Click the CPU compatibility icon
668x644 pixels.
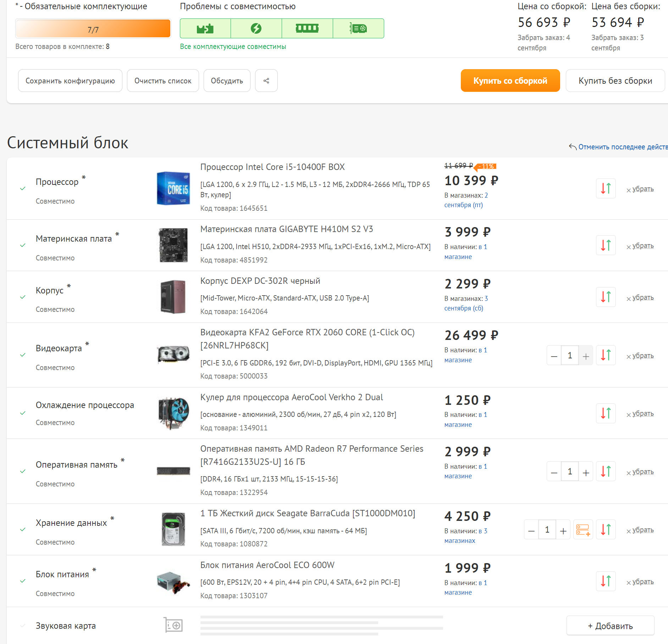205,28
